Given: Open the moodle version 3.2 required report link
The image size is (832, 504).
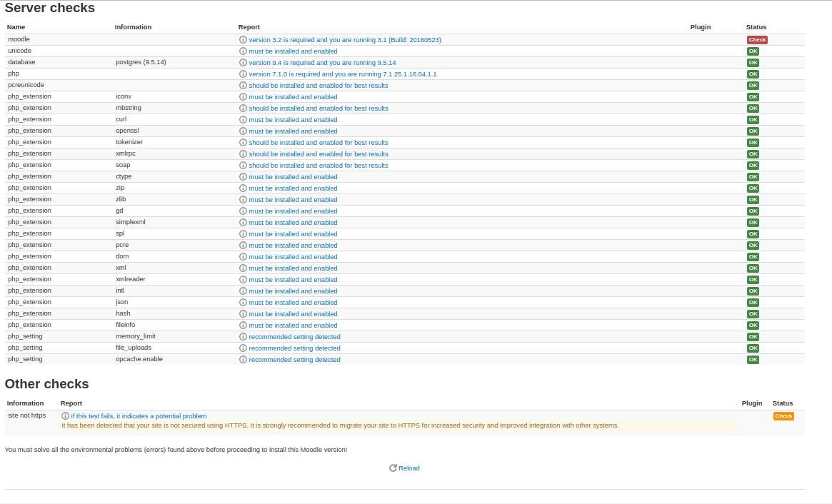Looking at the screenshot, I should (x=345, y=40).
